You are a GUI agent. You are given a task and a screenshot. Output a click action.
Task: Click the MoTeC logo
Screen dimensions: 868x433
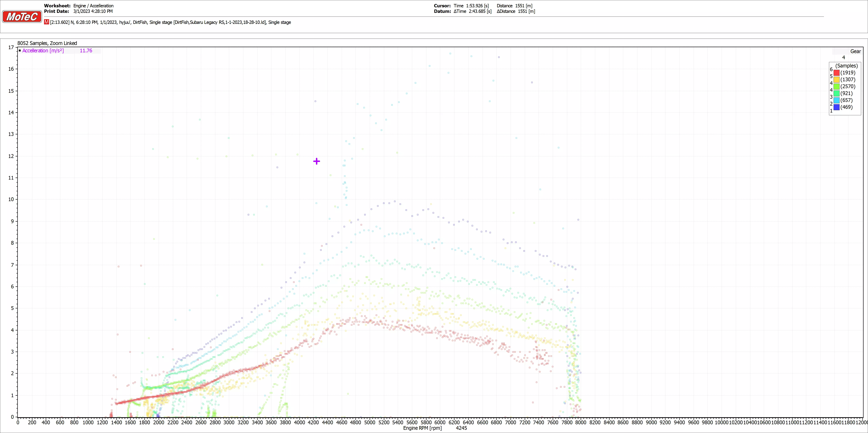22,17
